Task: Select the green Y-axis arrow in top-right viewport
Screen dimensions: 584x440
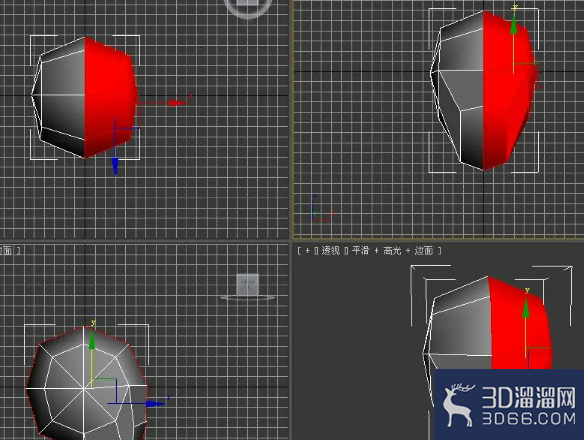Action: pyautogui.click(x=514, y=25)
